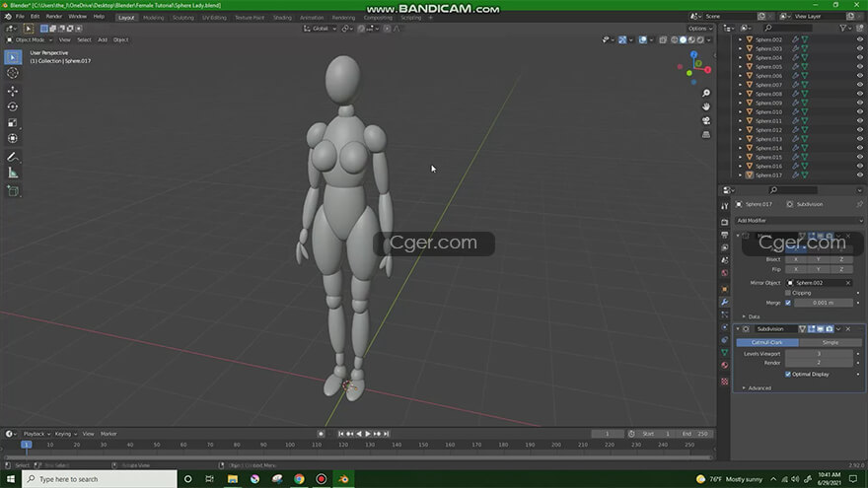Enable the Clipping checkbox in Mirror modifier

(x=788, y=293)
